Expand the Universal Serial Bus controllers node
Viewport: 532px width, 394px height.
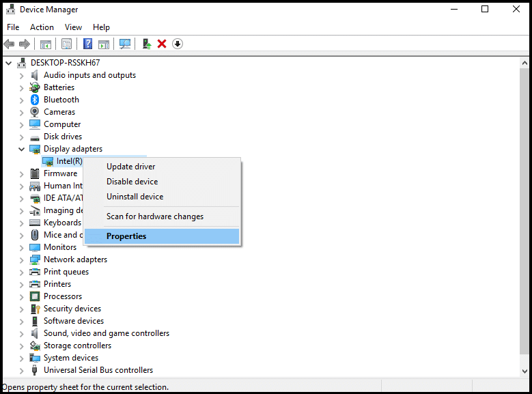21,370
